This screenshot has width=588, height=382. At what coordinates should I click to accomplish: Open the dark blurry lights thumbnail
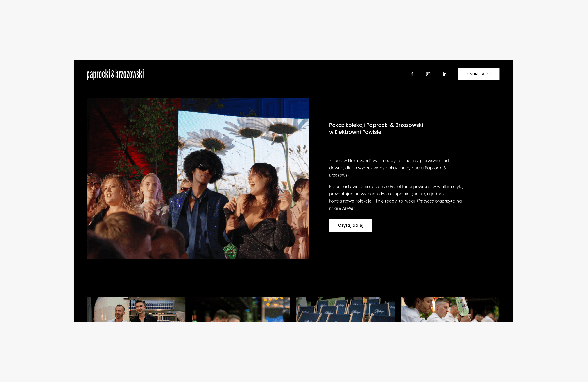(x=241, y=309)
